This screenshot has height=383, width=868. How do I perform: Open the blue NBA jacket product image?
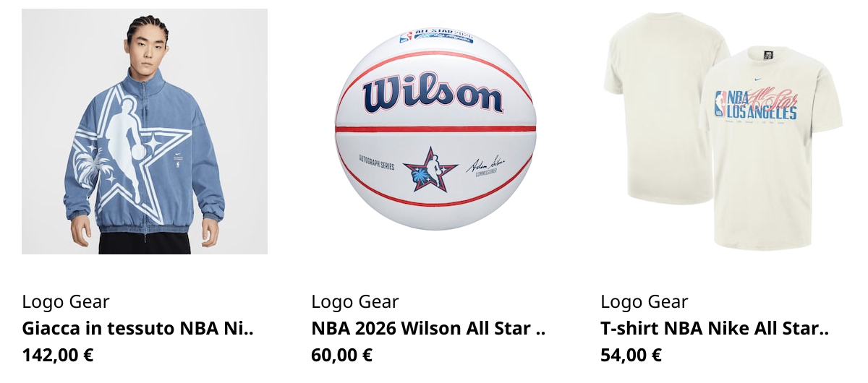145,132
